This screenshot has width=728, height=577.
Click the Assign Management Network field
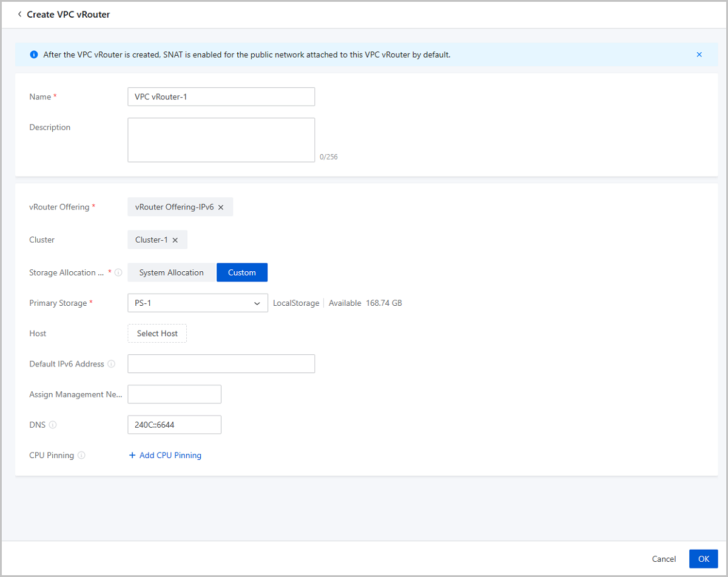coord(174,394)
